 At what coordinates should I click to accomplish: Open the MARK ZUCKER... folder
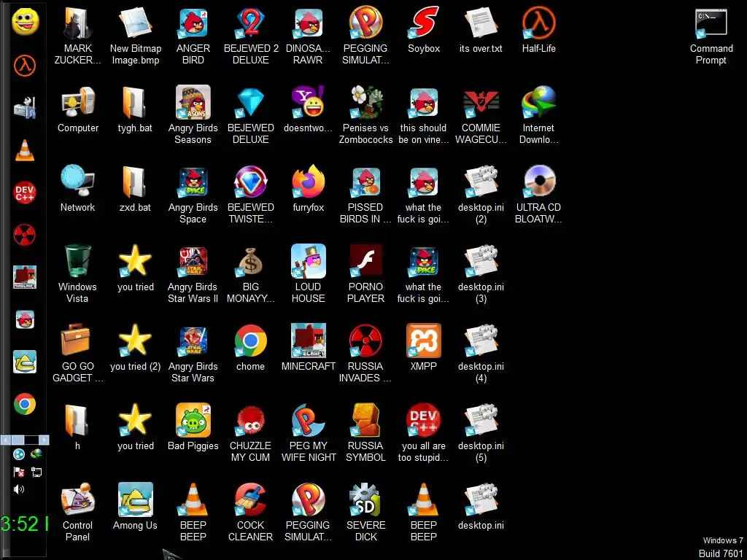[77, 36]
